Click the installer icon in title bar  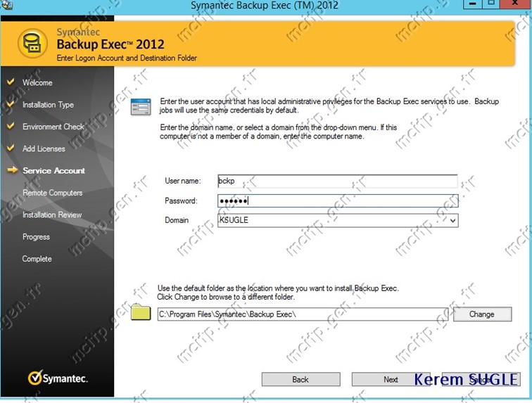click(7, 5)
